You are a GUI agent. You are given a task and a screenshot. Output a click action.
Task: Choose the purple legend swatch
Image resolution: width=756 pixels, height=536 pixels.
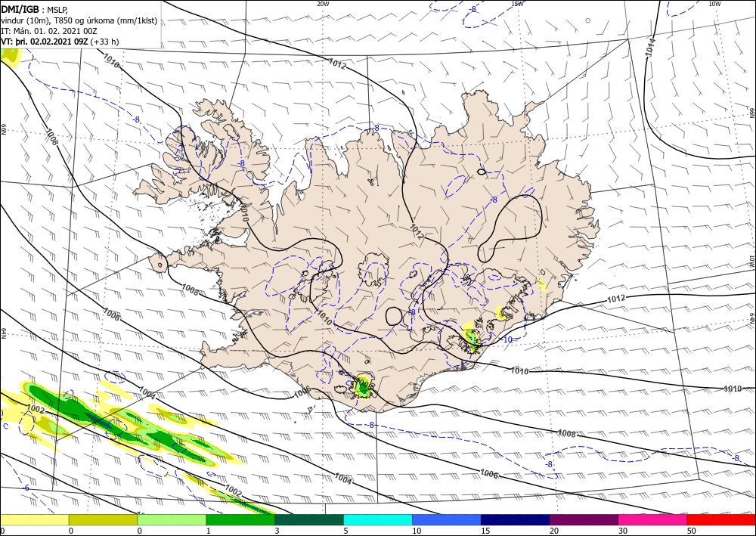(x=584, y=520)
